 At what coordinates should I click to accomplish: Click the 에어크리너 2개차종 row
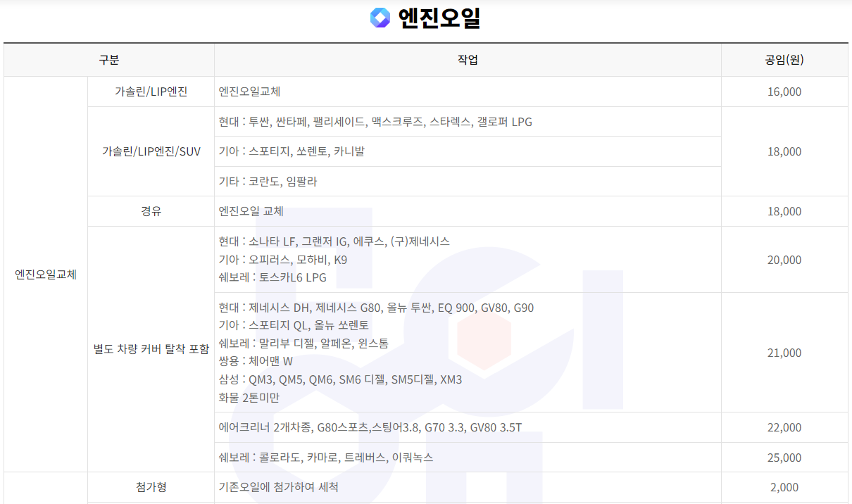pos(468,427)
